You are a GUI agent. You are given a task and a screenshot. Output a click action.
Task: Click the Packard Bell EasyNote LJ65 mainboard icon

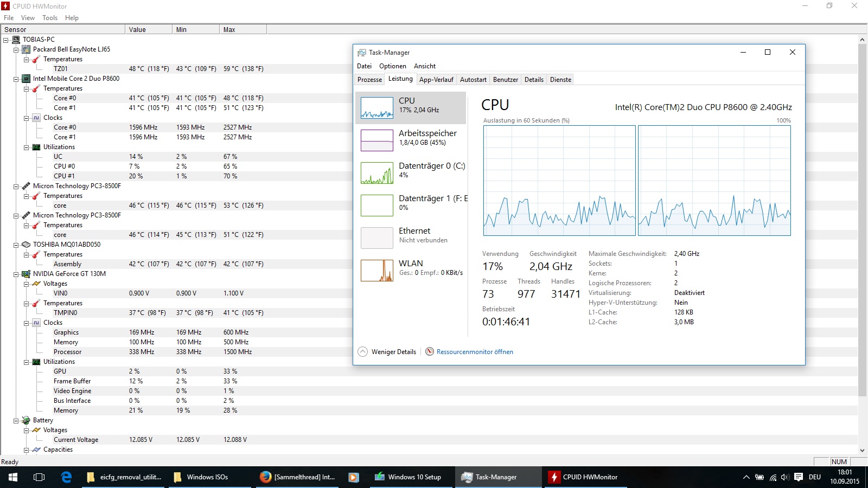click(26, 49)
